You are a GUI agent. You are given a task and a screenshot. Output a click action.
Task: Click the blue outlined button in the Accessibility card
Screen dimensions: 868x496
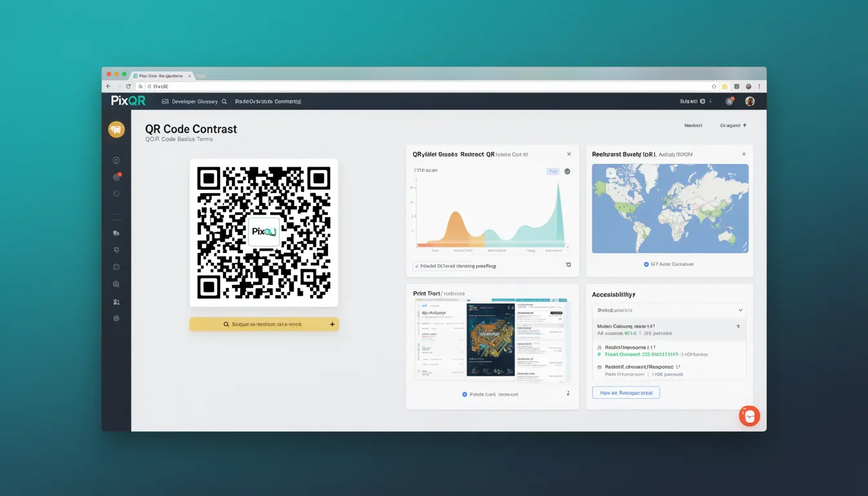(x=626, y=392)
